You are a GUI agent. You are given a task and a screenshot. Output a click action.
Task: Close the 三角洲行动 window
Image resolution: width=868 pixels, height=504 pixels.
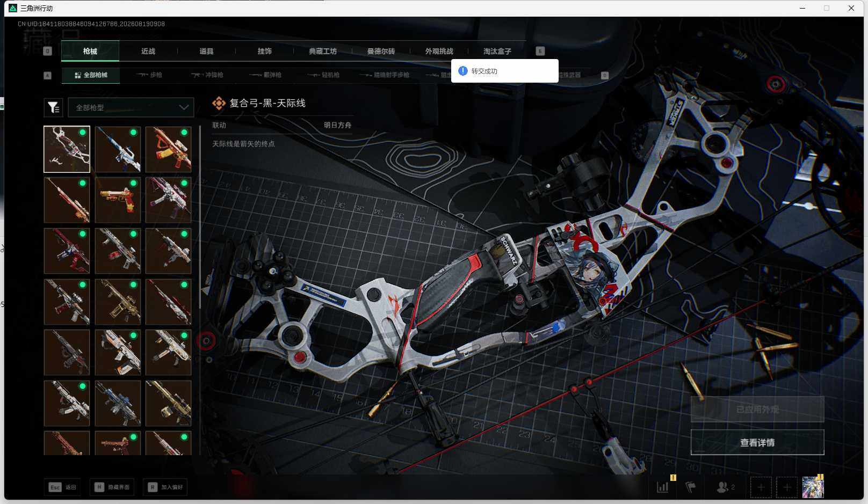tap(851, 8)
